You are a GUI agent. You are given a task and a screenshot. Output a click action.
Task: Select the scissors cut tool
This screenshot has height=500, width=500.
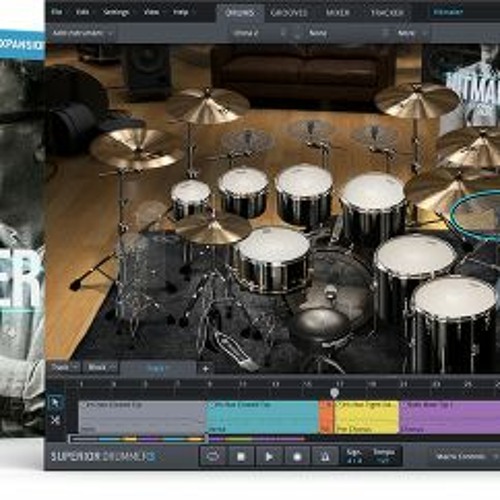55,420
